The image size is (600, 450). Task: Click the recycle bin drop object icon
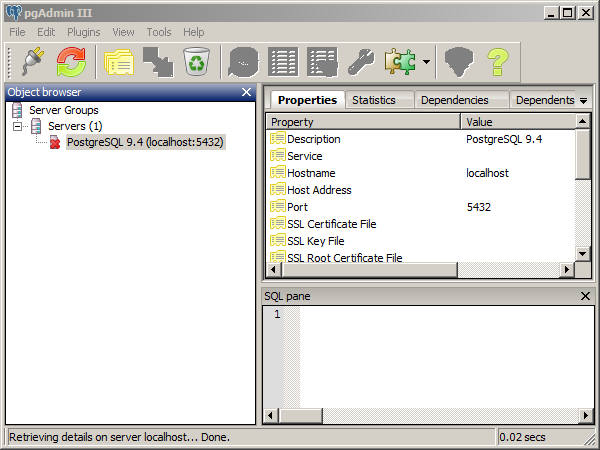click(196, 61)
